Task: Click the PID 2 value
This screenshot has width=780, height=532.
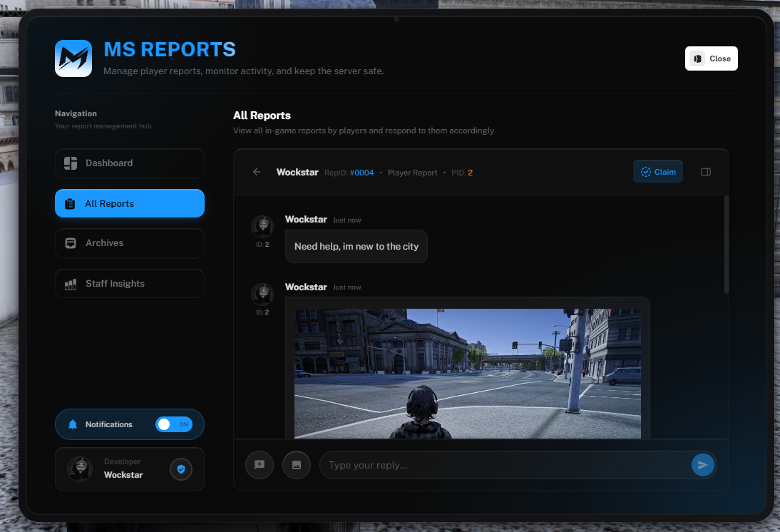Action: [x=470, y=173]
